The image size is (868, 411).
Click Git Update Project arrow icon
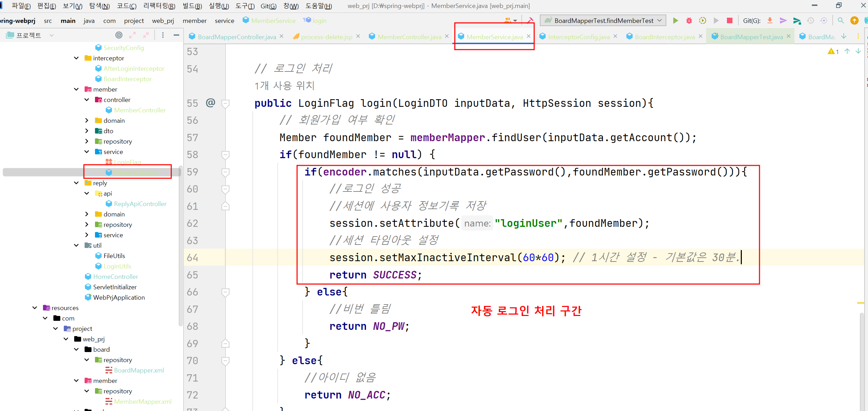coord(770,20)
